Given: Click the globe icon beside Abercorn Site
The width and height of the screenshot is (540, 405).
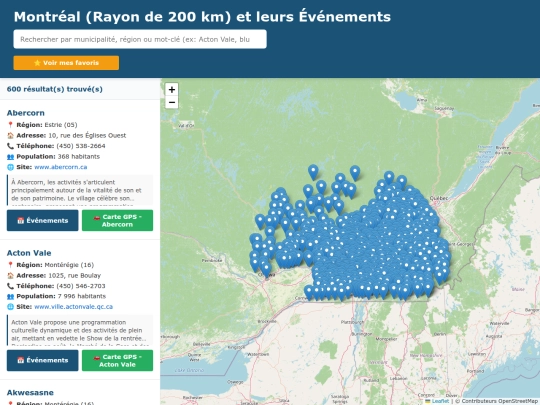Looking at the screenshot, I should coord(10,167).
